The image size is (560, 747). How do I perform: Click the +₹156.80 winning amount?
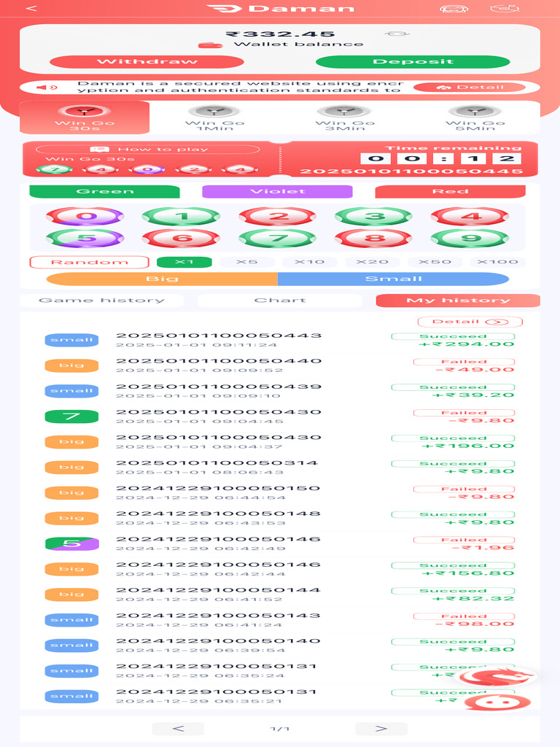[467, 573]
